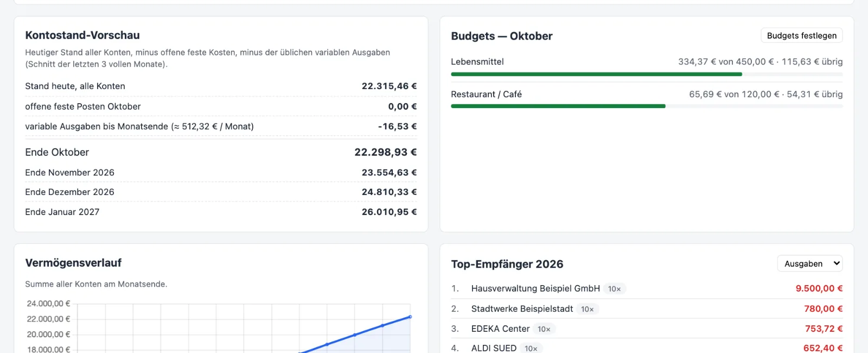Screen dimensions: 868x353
Task: Click the 10× badge beside EDEKA Center
Action: click(544, 329)
